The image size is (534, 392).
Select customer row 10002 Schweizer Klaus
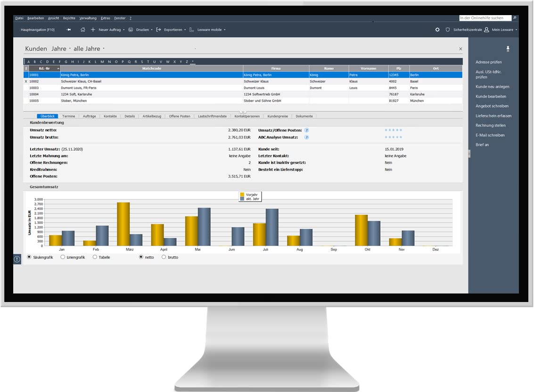click(x=243, y=82)
